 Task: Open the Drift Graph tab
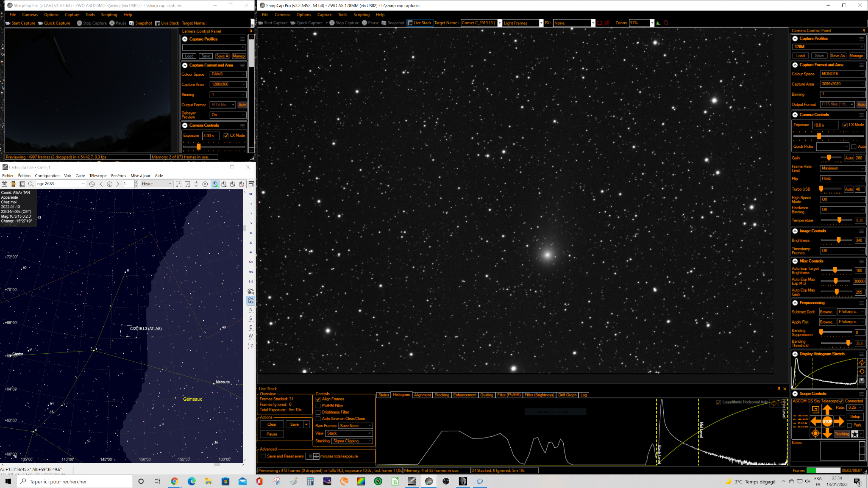coord(567,395)
